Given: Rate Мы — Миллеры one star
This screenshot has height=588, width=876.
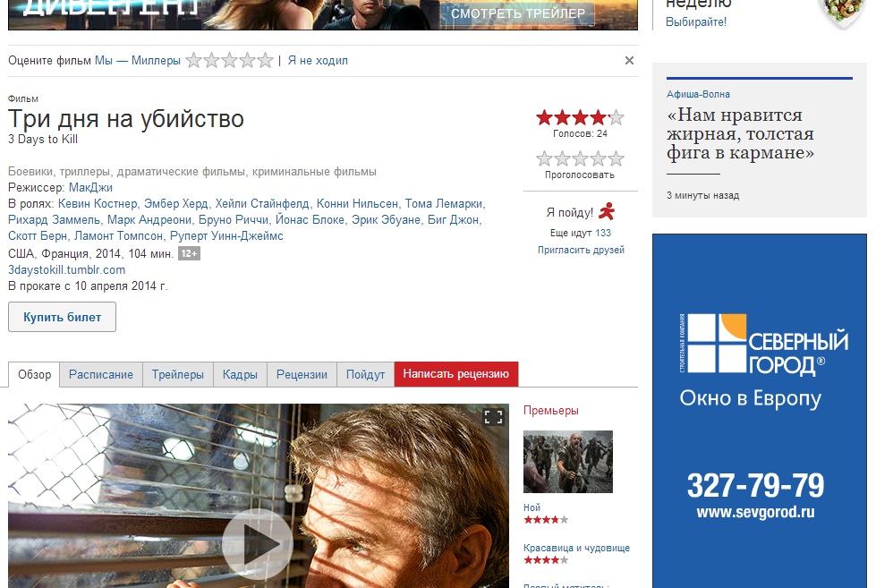Looking at the screenshot, I should (x=193, y=60).
